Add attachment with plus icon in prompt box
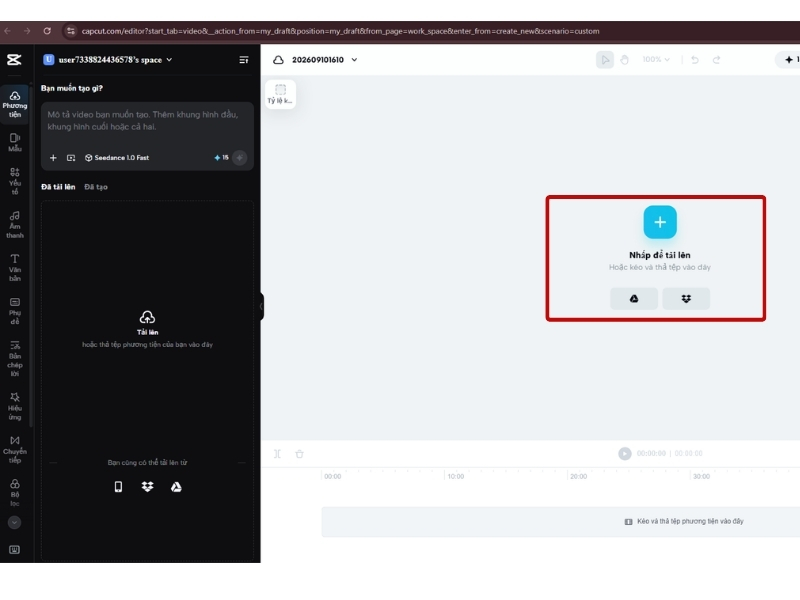Image resolution: width=800 pixels, height=600 pixels. point(53,158)
